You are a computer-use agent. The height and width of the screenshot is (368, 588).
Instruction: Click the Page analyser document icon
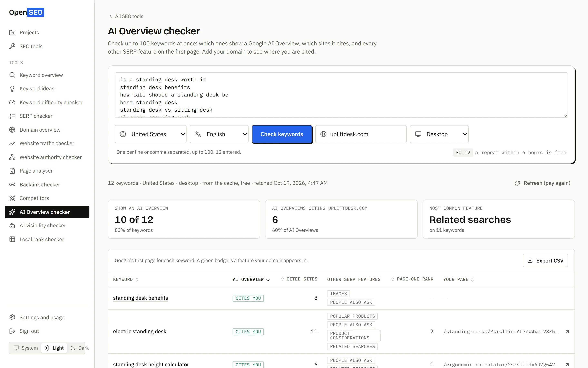12,171
